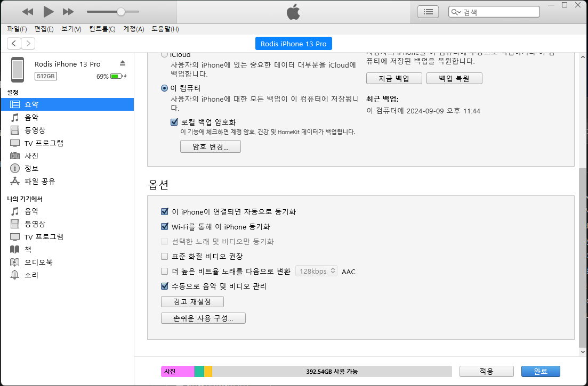The height and width of the screenshot is (386, 588).
Task: Click the 정보 info icon
Action: click(14, 168)
